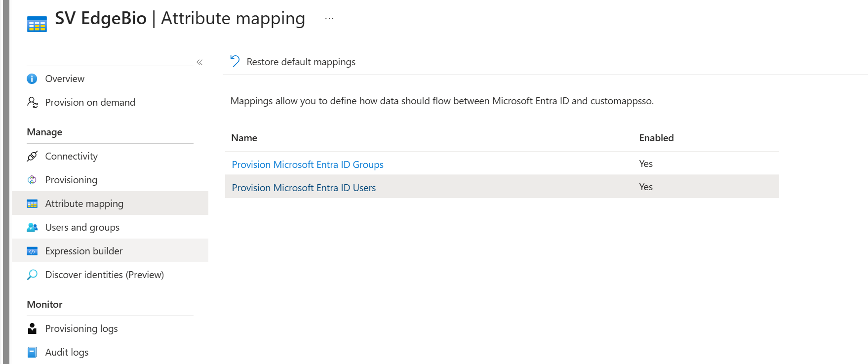Click the Expression builder code icon
This screenshot has width=868, height=364.
pyautogui.click(x=32, y=251)
